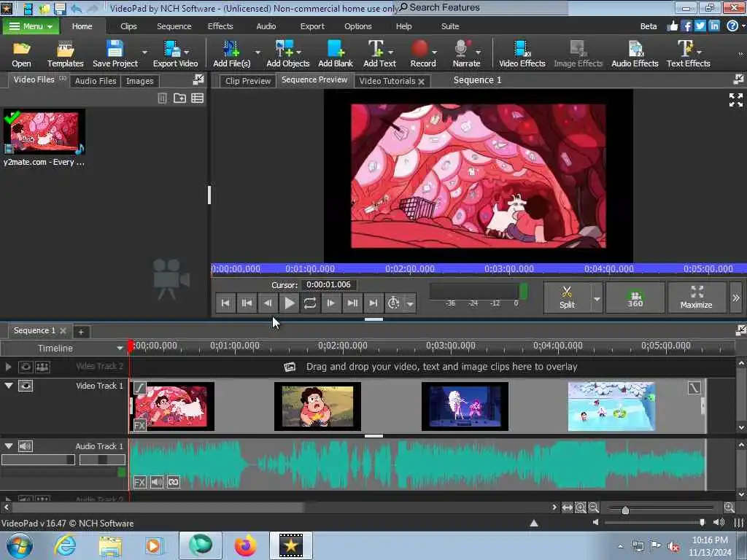Maximize the preview with the Maximize button
Screen dimensions: 747x560
coord(697,297)
